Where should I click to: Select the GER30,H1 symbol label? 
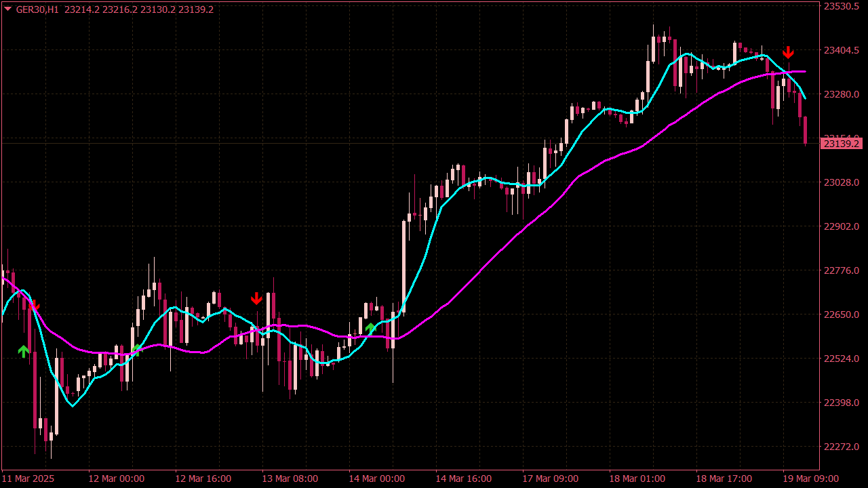38,9
